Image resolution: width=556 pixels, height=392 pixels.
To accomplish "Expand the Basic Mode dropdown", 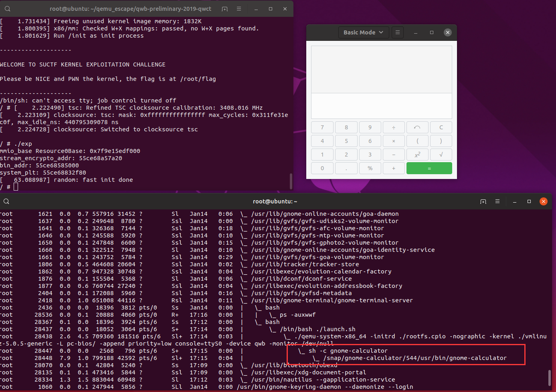I will (x=364, y=32).
